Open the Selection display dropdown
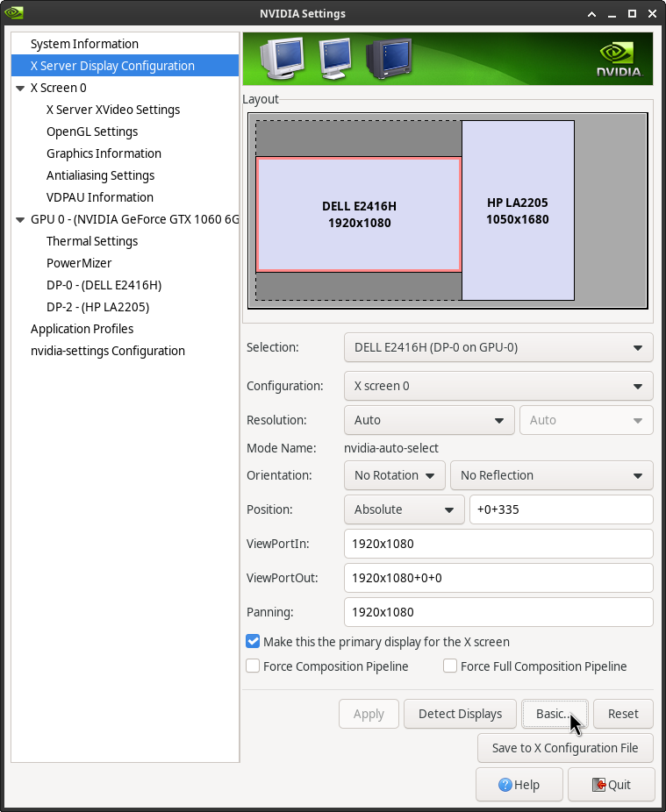Image resolution: width=666 pixels, height=812 pixels. tap(498, 347)
